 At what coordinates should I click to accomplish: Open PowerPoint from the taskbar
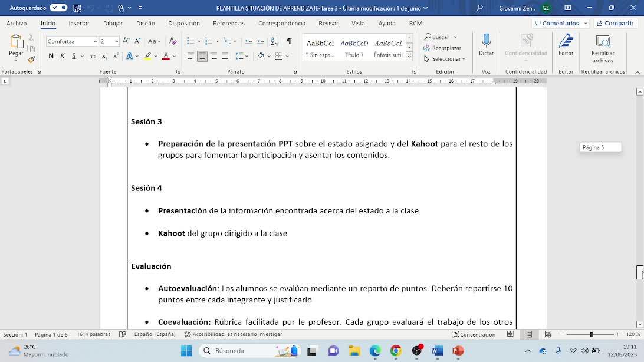click(x=458, y=351)
